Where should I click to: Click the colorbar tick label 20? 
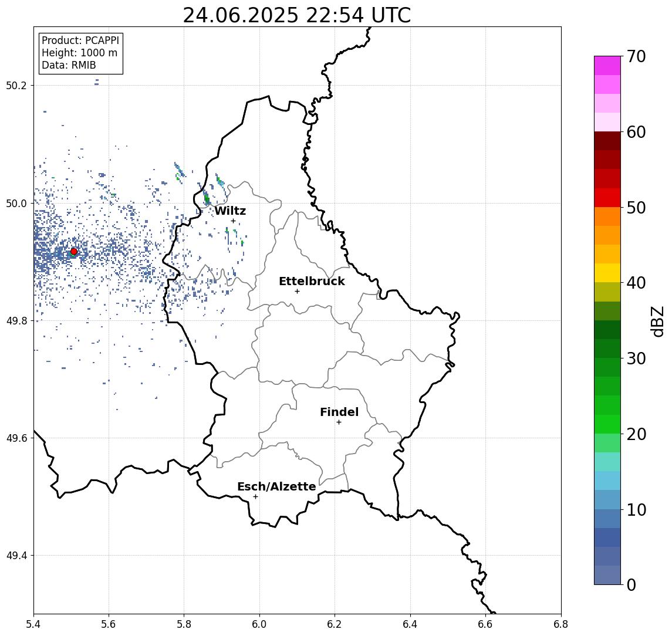tap(636, 434)
